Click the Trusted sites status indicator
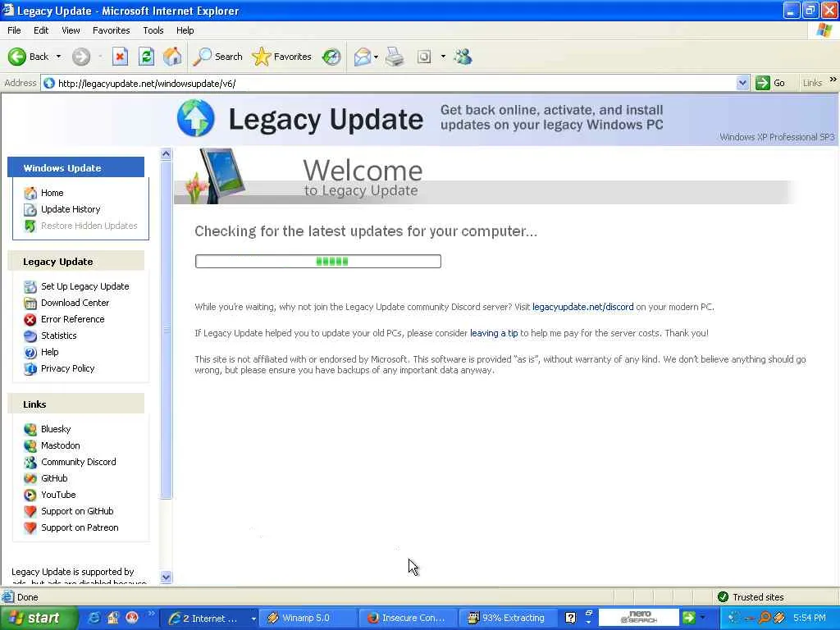Image resolution: width=840 pixels, height=630 pixels. tap(751, 597)
